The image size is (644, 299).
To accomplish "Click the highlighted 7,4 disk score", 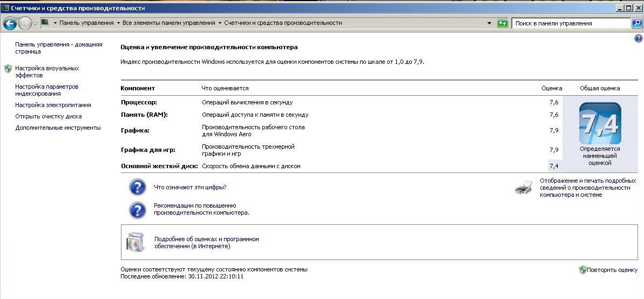I will (554, 166).
